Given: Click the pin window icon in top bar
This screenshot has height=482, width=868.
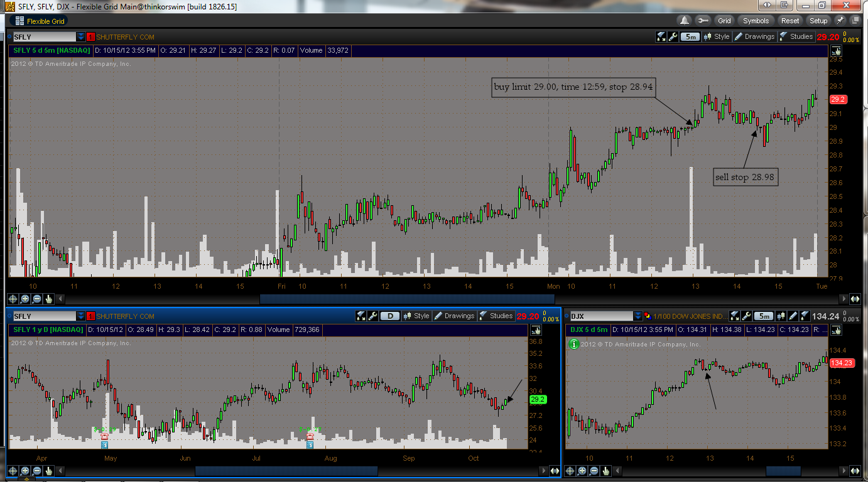Looking at the screenshot, I should click(x=840, y=21).
